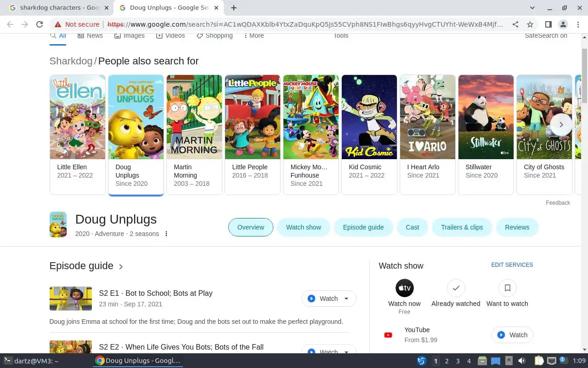Switch to workspace 4
The height and width of the screenshot is (368, 588).
[x=469, y=361]
